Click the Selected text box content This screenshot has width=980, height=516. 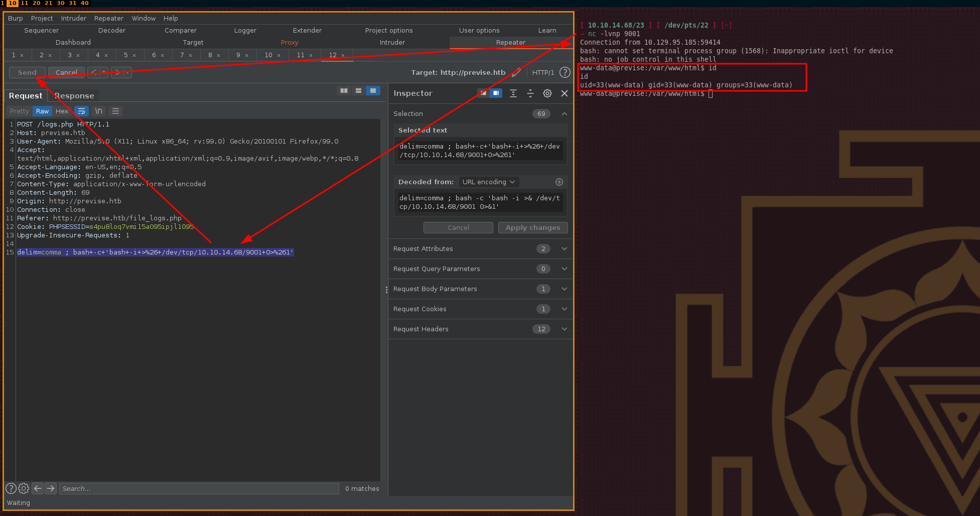click(480, 151)
